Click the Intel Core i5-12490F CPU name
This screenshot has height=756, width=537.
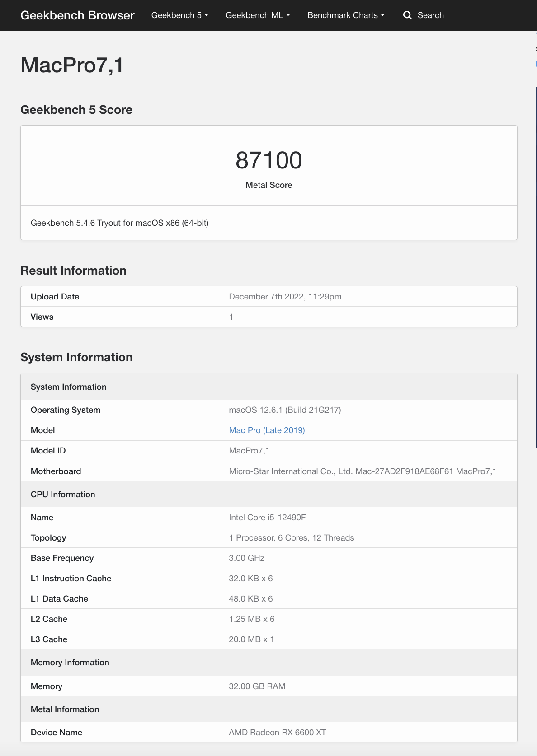268,518
